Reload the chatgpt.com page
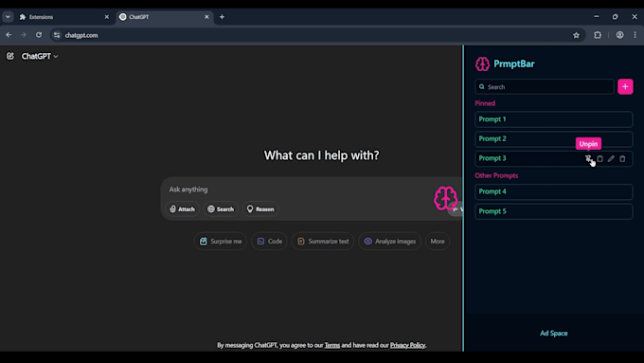644x363 pixels. (39, 35)
